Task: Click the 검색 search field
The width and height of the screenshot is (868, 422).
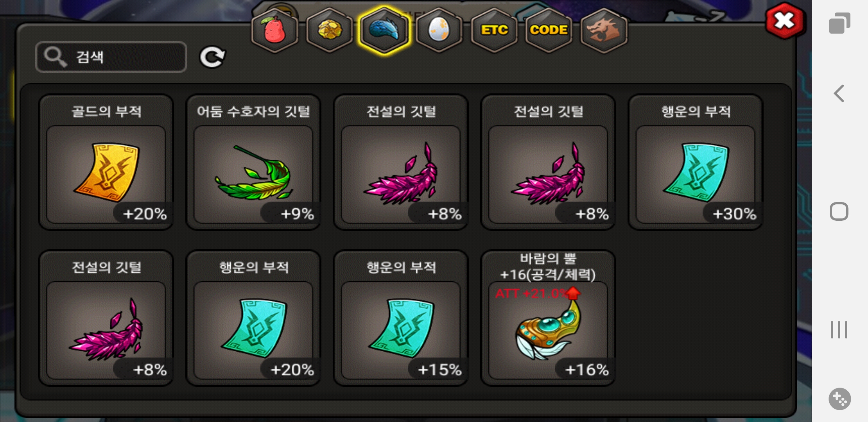Action: coord(111,57)
